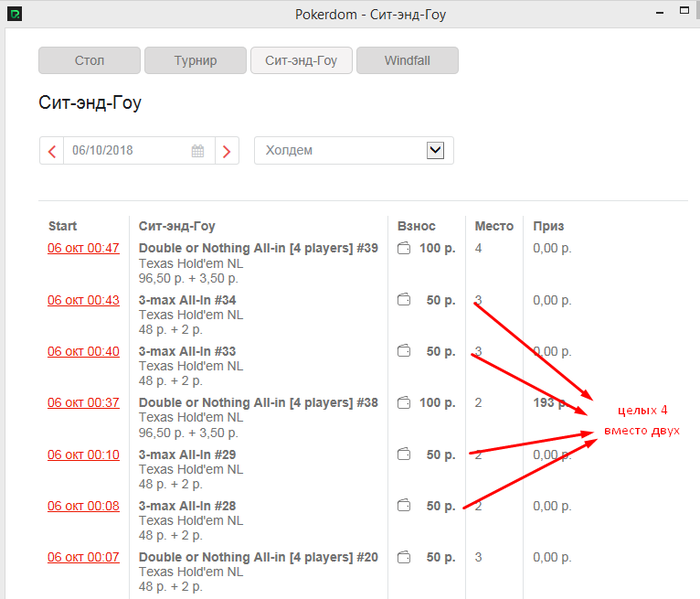Open the Windfall tab

coord(408,60)
